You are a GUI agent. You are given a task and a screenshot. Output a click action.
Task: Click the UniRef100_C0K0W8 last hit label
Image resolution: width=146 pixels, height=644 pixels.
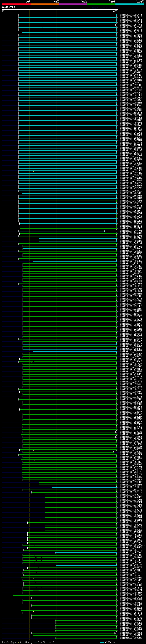tap(131, 638)
